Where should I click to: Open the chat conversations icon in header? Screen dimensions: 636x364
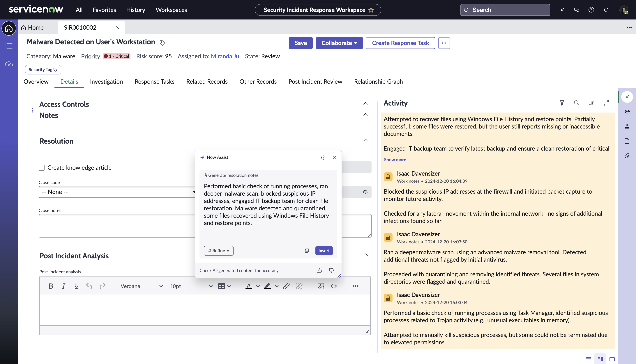(576, 10)
